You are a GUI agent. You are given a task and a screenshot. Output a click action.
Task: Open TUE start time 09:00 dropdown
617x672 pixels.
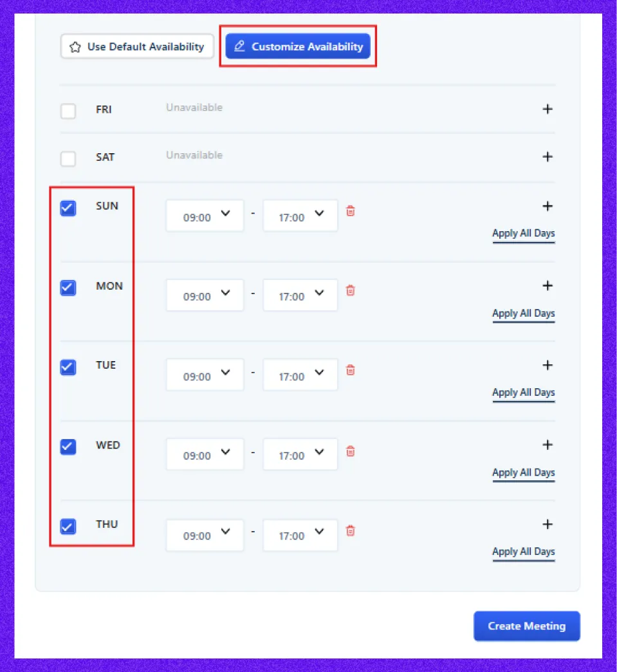[x=205, y=375]
